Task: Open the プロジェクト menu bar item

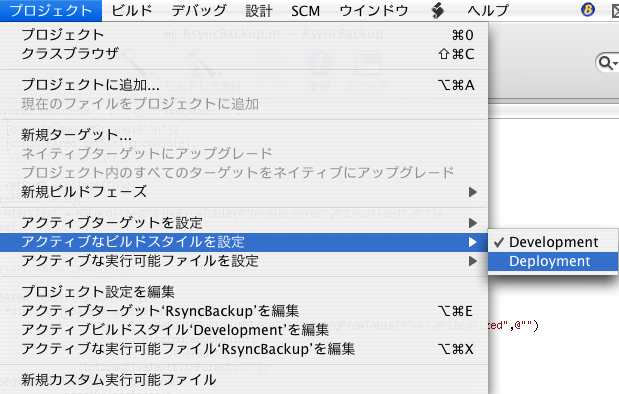Action: coord(51,10)
